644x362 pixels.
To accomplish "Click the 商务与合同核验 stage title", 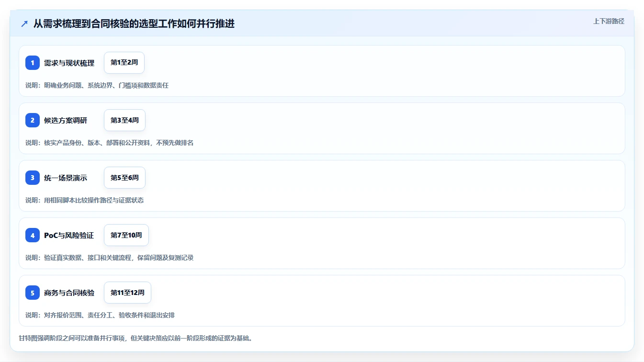I will pos(69,293).
